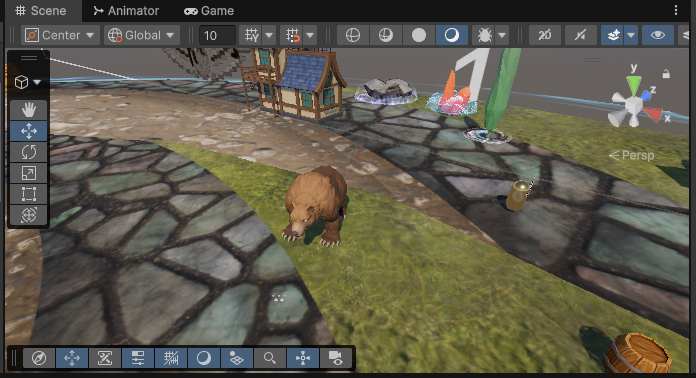
Task: Open the Global rotation mode dropdown
Action: (x=142, y=35)
